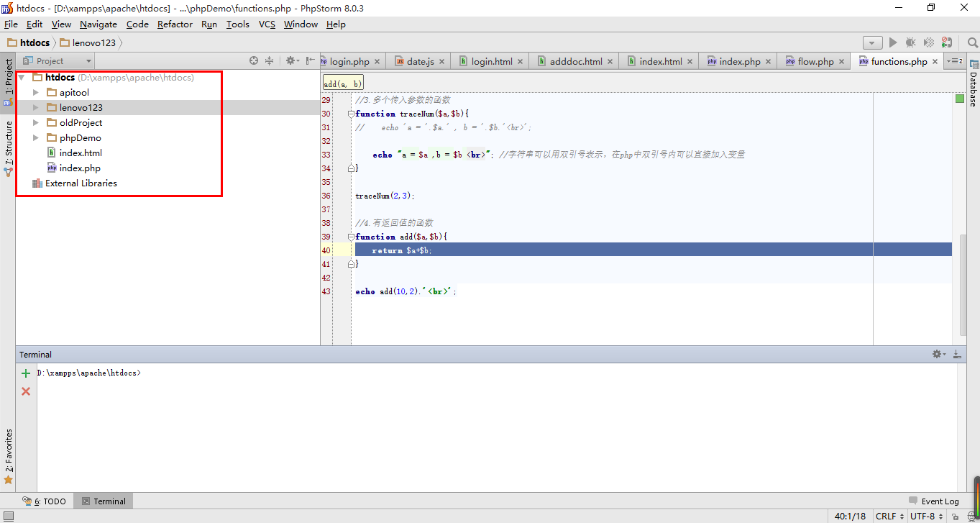Open the run configuration dropdown

click(873, 43)
